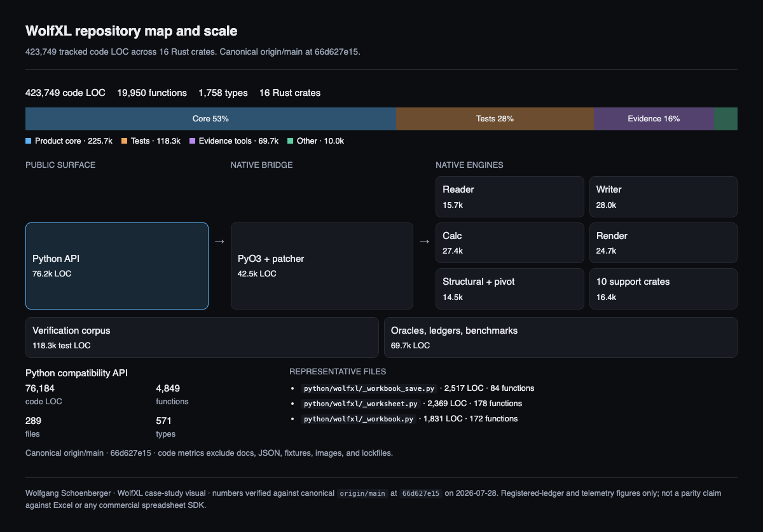763x532 pixels.
Task: Select the Reader engine card
Action: [510, 196]
